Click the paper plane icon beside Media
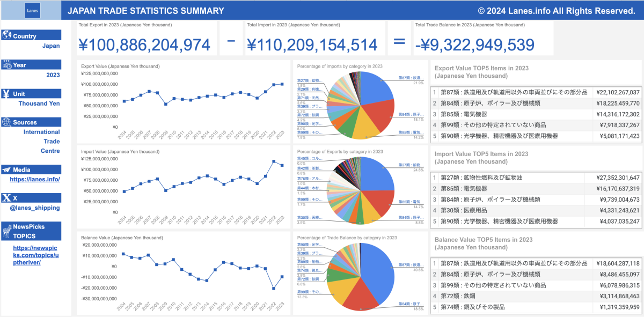Viewport: 644px width, 317px height. tap(7, 169)
